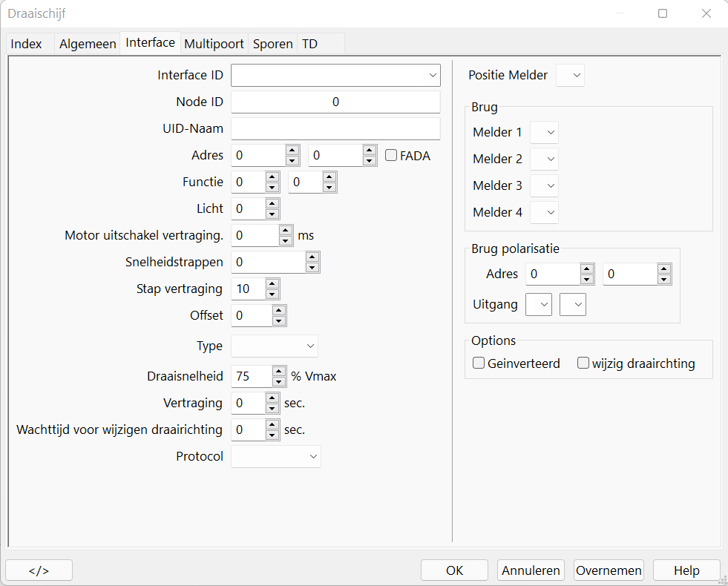Screen dimensions: 728x586
Task: Switch to the Multipoort tab
Action: (214, 44)
